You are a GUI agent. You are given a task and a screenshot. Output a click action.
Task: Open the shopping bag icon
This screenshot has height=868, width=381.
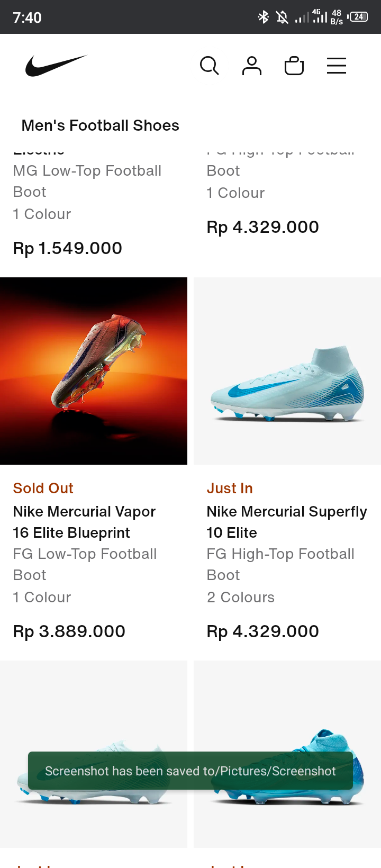coord(294,66)
